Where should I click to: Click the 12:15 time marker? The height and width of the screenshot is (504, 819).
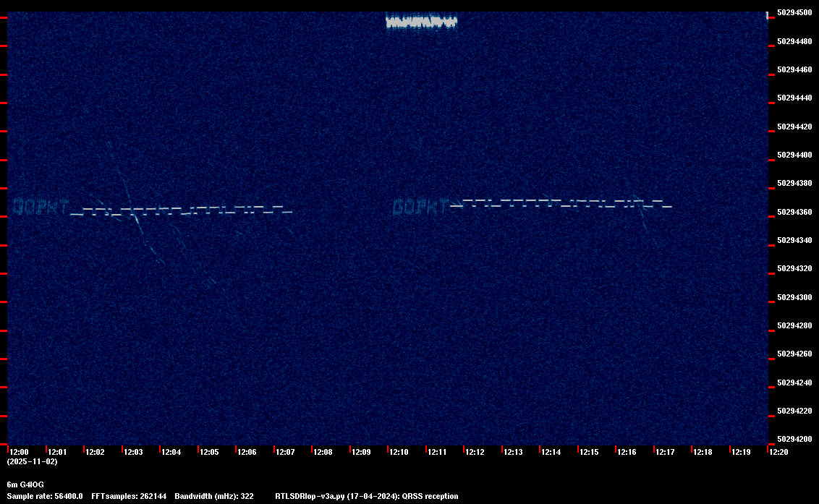coord(589,452)
